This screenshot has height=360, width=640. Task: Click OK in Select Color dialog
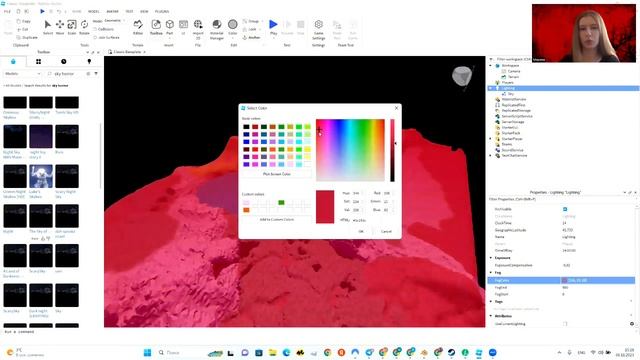(361, 231)
